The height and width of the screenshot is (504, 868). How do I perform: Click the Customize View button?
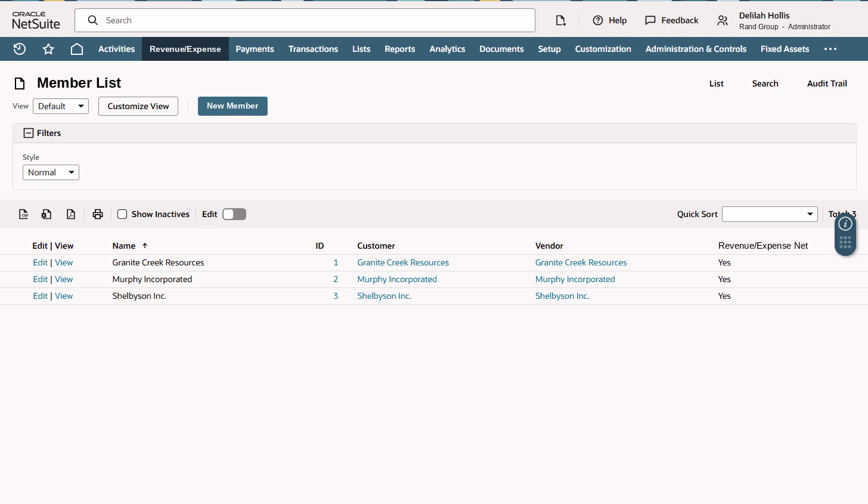[x=138, y=106]
